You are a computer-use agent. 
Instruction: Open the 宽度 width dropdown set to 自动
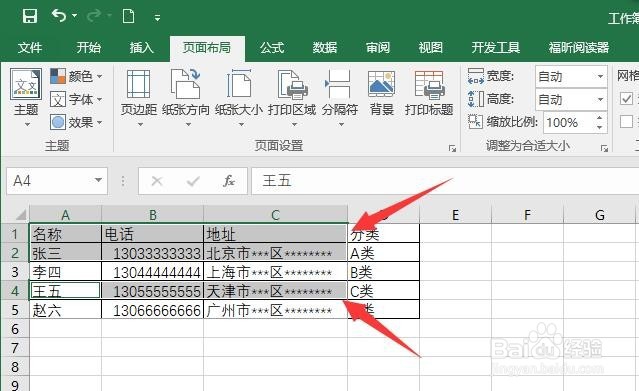[571, 76]
